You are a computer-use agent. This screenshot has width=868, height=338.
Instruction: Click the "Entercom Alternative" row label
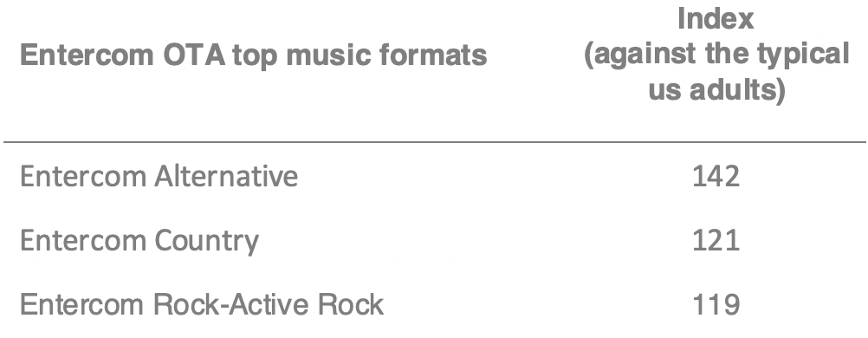pos(159,176)
